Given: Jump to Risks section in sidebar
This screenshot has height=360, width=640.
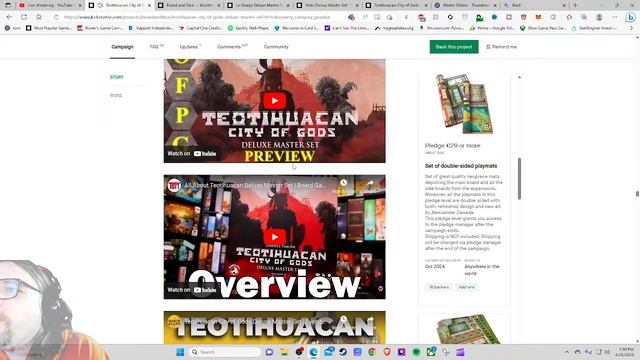Looking at the screenshot, I should pos(116,96).
